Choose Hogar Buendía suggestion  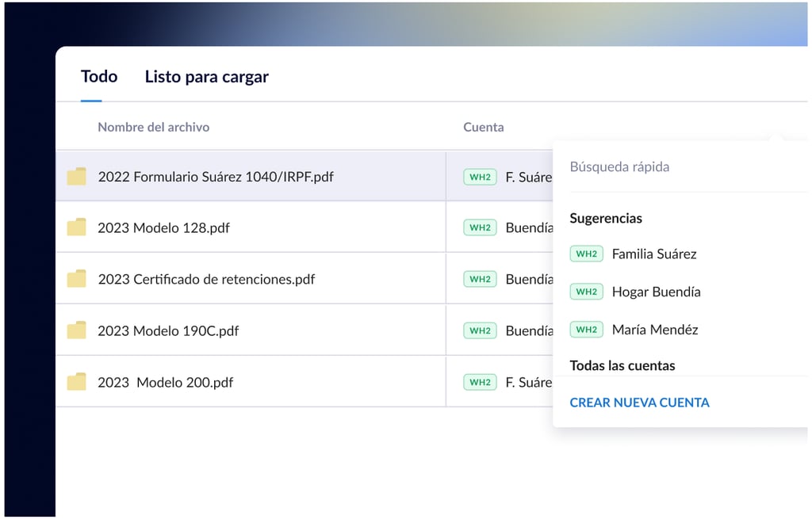click(x=656, y=292)
